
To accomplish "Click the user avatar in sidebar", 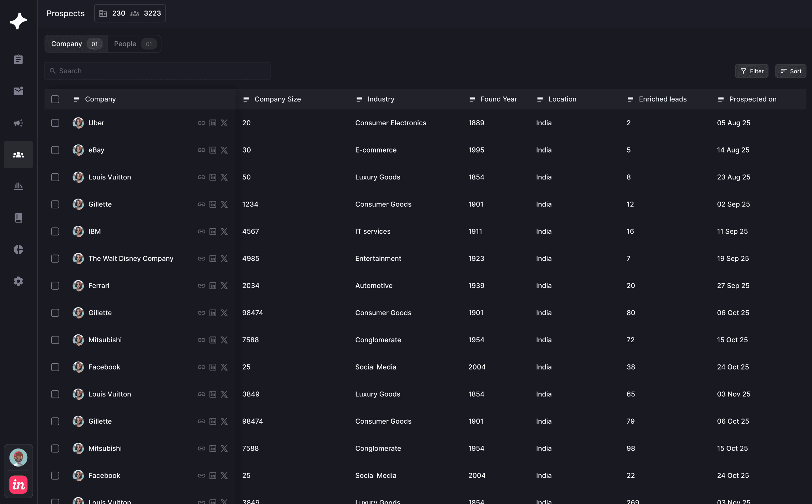I will pyautogui.click(x=18, y=457).
